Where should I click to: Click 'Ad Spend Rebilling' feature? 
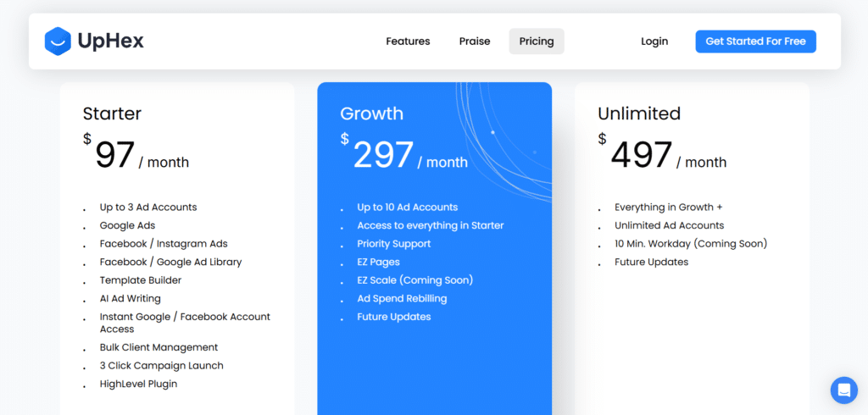point(402,299)
